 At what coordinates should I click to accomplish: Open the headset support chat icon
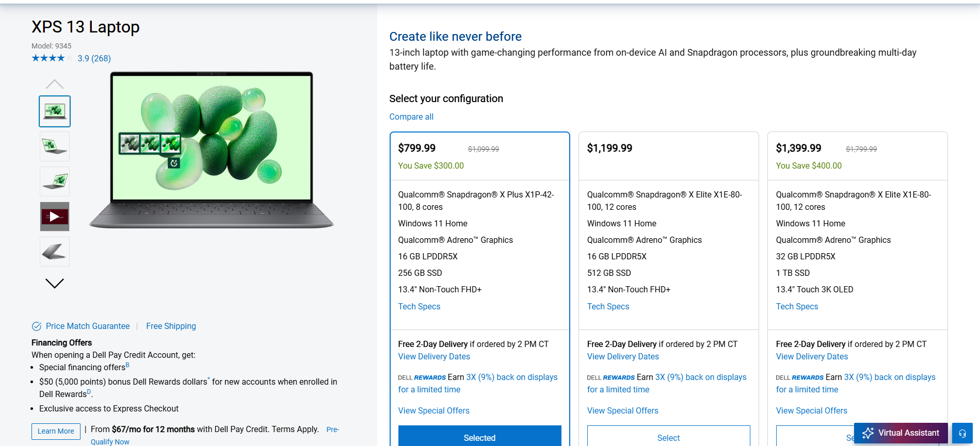(962, 433)
